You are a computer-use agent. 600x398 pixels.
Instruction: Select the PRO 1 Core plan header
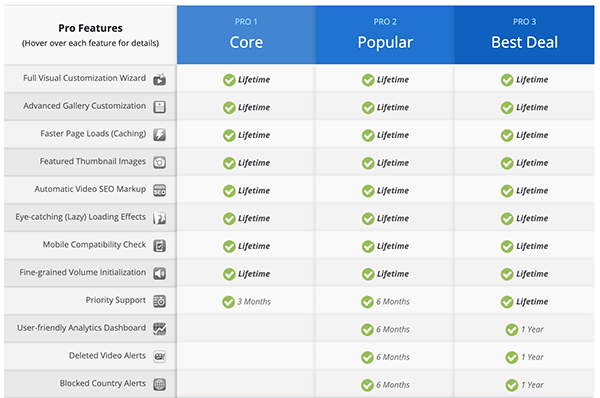(x=246, y=35)
